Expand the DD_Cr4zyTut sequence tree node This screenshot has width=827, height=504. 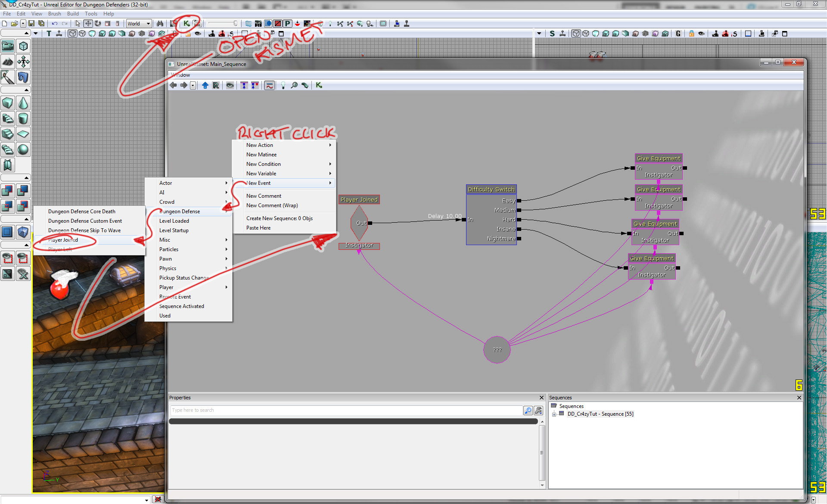(x=554, y=414)
